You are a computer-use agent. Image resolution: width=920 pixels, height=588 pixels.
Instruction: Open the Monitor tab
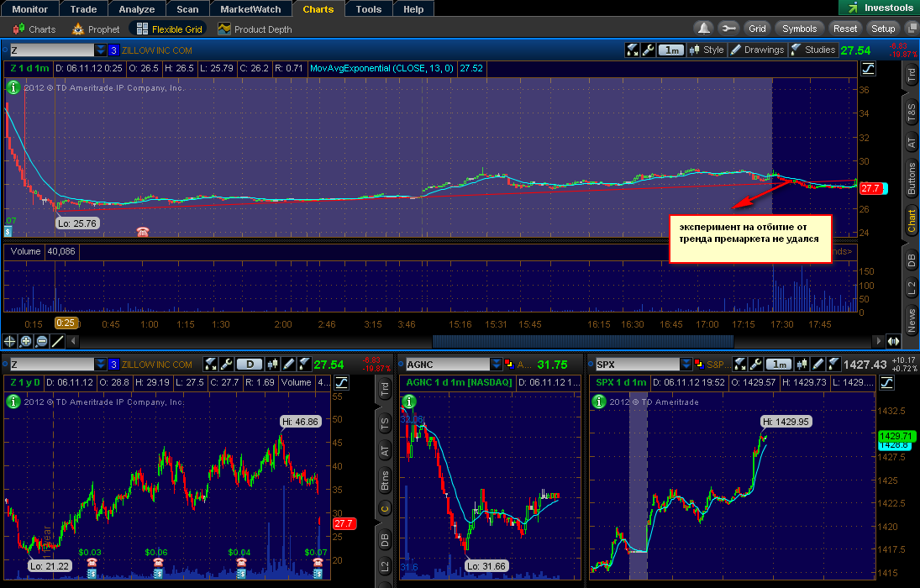(x=29, y=8)
